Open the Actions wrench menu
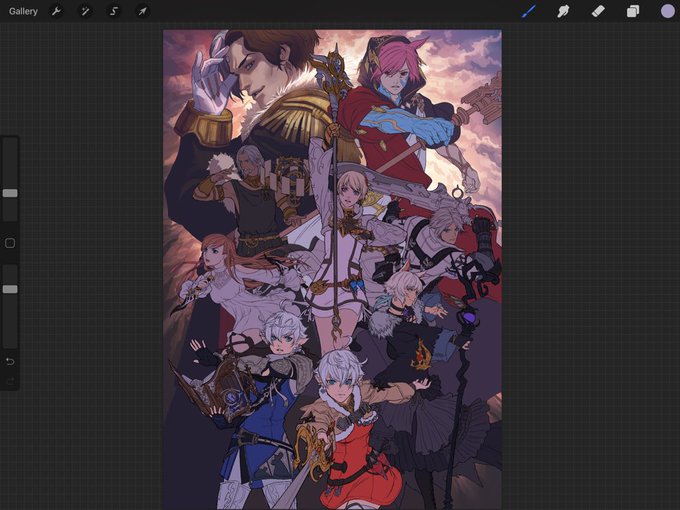 point(56,11)
